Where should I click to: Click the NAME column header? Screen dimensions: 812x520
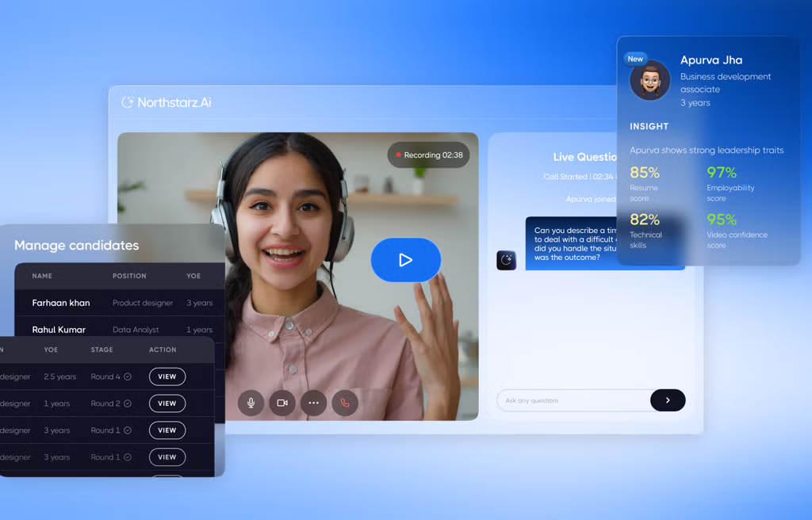(x=42, y=276)
